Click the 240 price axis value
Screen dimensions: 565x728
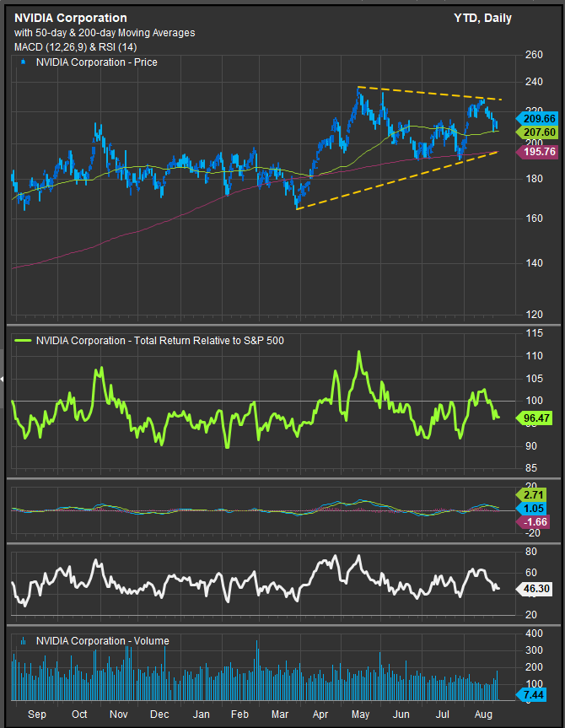[534, 82]
